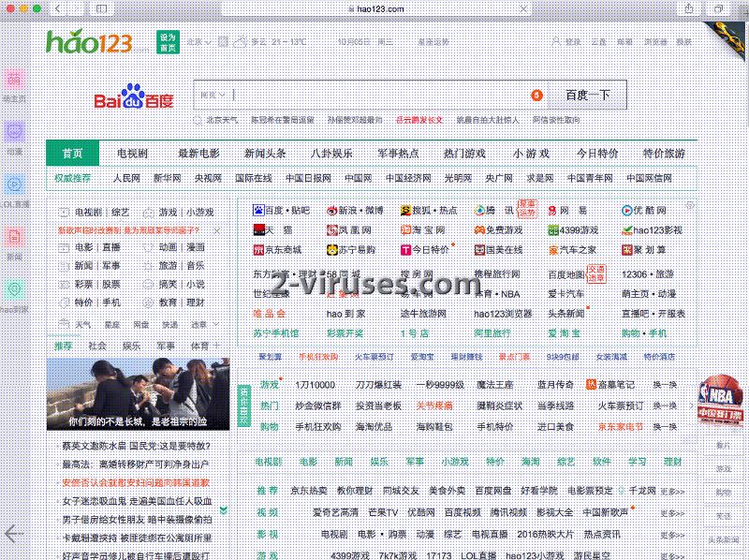Image resolution: width=749 pixels, height=560 pixels.
Task: Close the red news notice with X
Action: 217,230
